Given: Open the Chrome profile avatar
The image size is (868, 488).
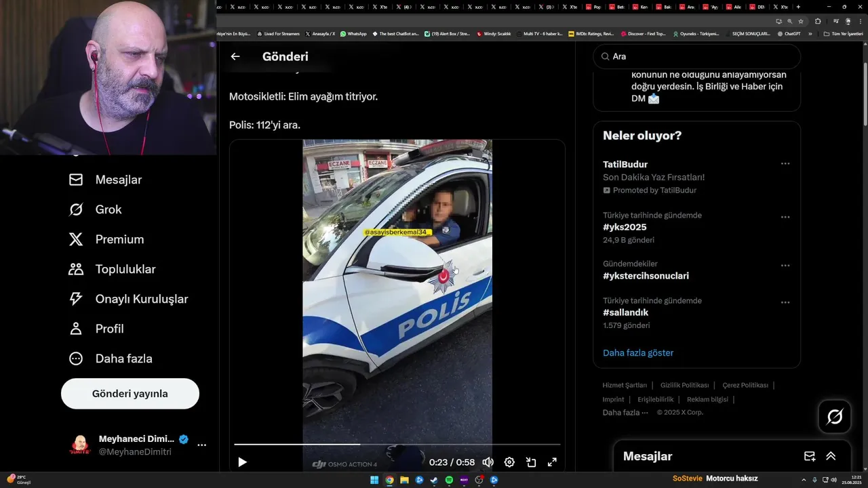Looking at the screenshot, I should (x=847, y=21).
